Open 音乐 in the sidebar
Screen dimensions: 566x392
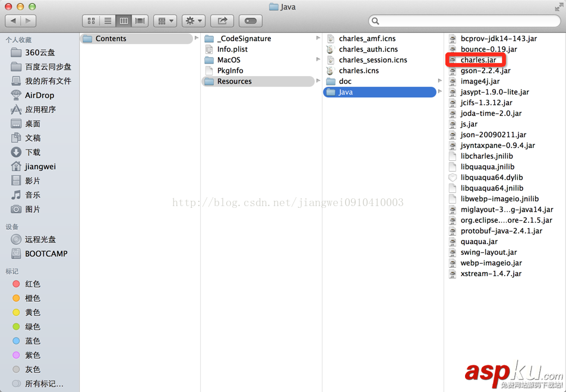pos(40,195)
